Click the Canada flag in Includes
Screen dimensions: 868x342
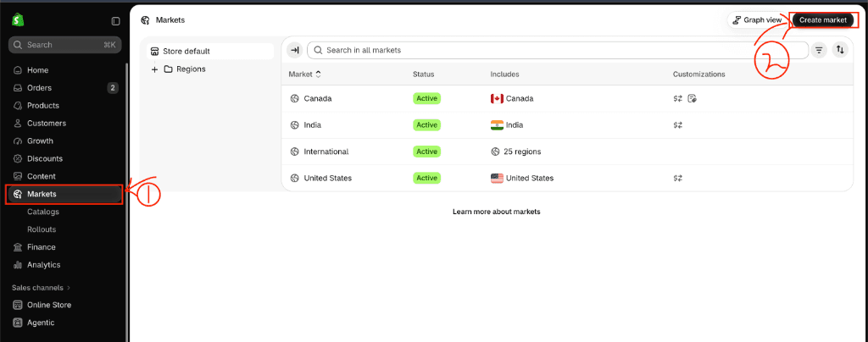pos(497,98)
